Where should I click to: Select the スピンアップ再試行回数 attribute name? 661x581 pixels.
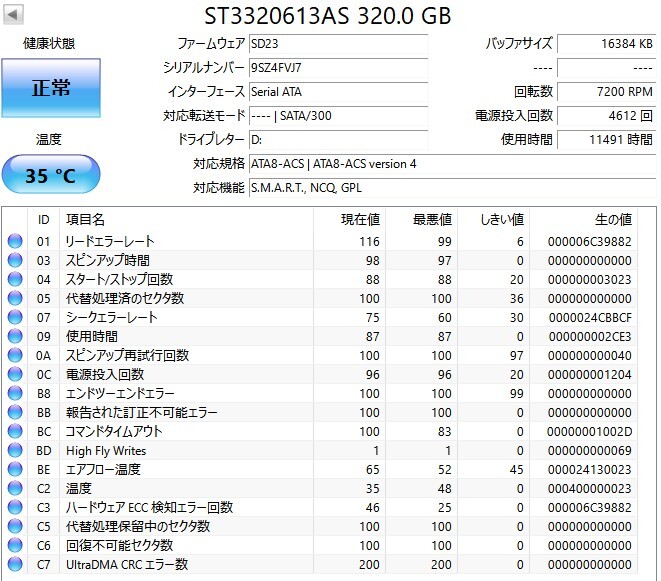(x=127, y=355)
